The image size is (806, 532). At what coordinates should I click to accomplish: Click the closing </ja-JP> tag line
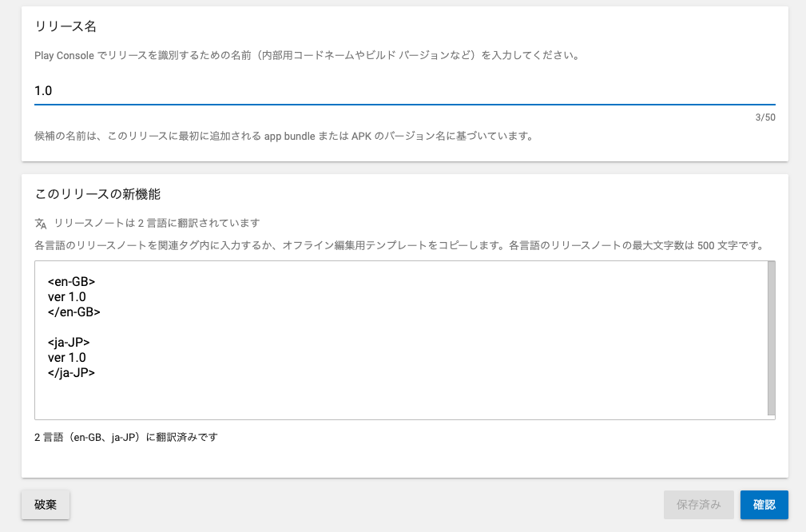(x=71, y=373)
